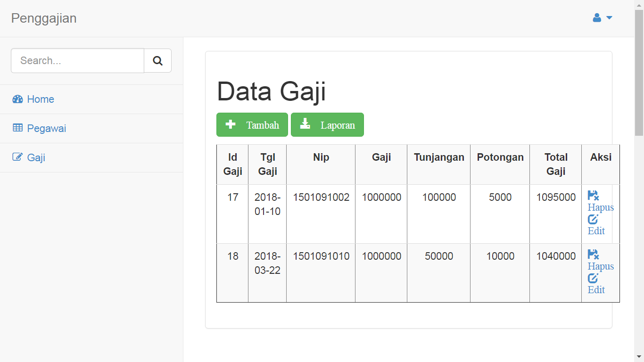The height and width of the screenshot is (362, 644).
Task: Click the Pegawai table icon
Action: point(17,128)
